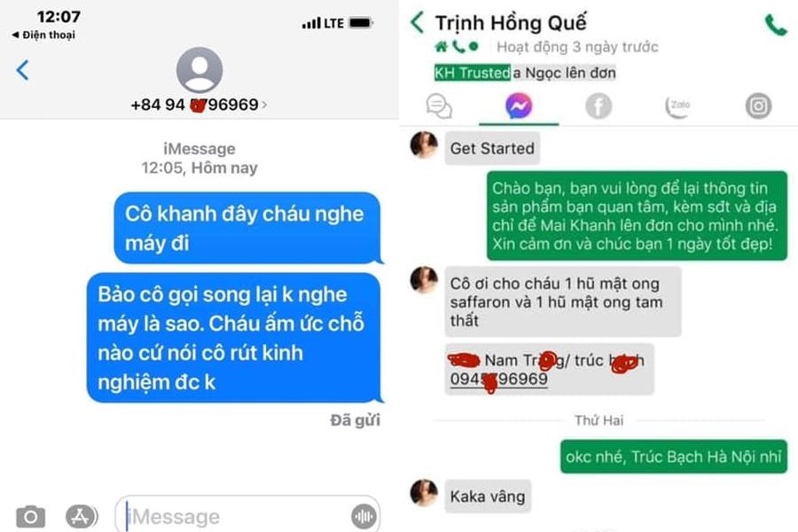798x532 pixels.
Task: Switch to the all-conversations chat tab
Action: pyautogui.click(x=439, y=106)
